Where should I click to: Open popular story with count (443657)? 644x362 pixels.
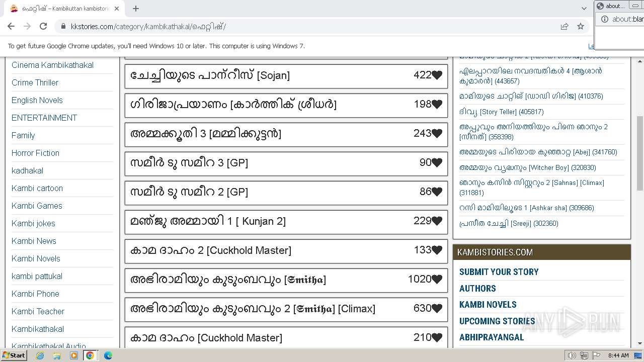point(530,76)
